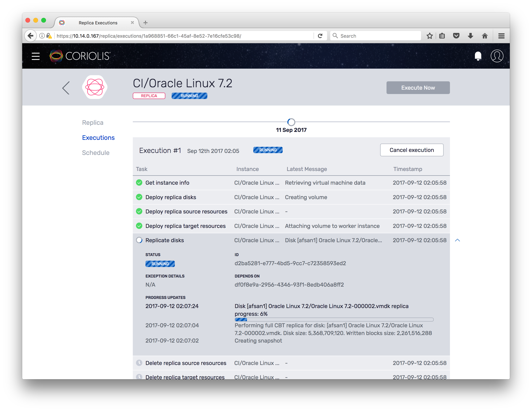Viewport: 532px width, 411px height.
Task: Bookmark this page with the star icon
Action: pyautogui.click(x=430, y=36)
